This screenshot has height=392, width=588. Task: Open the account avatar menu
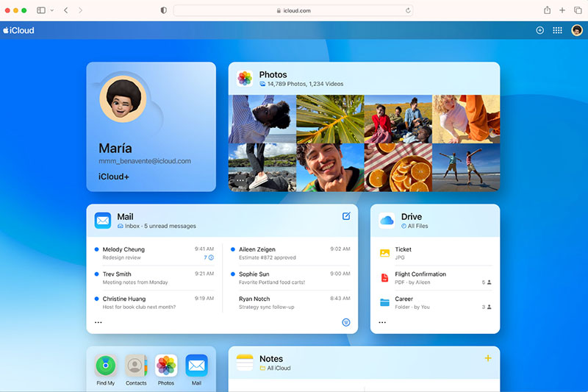577,30
